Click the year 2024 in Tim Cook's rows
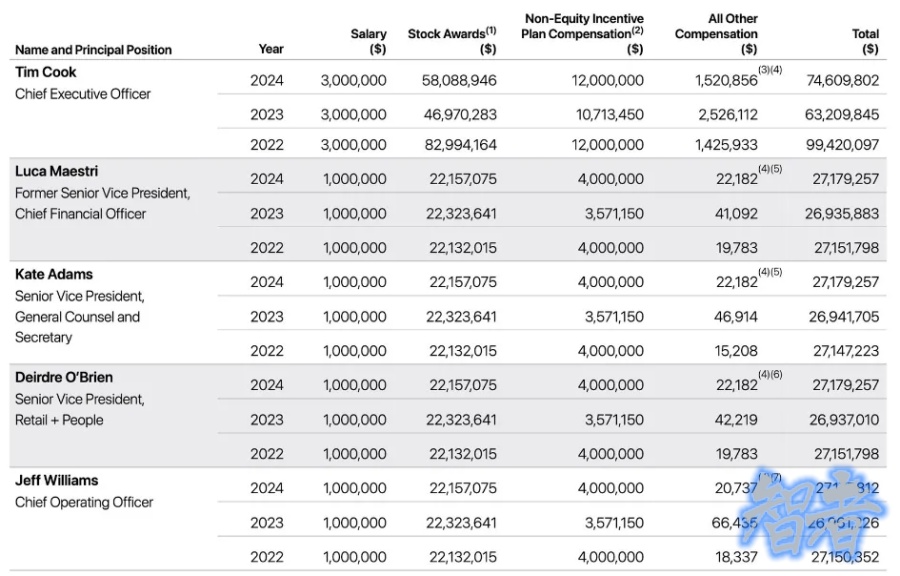 click(x=267, y=80)
